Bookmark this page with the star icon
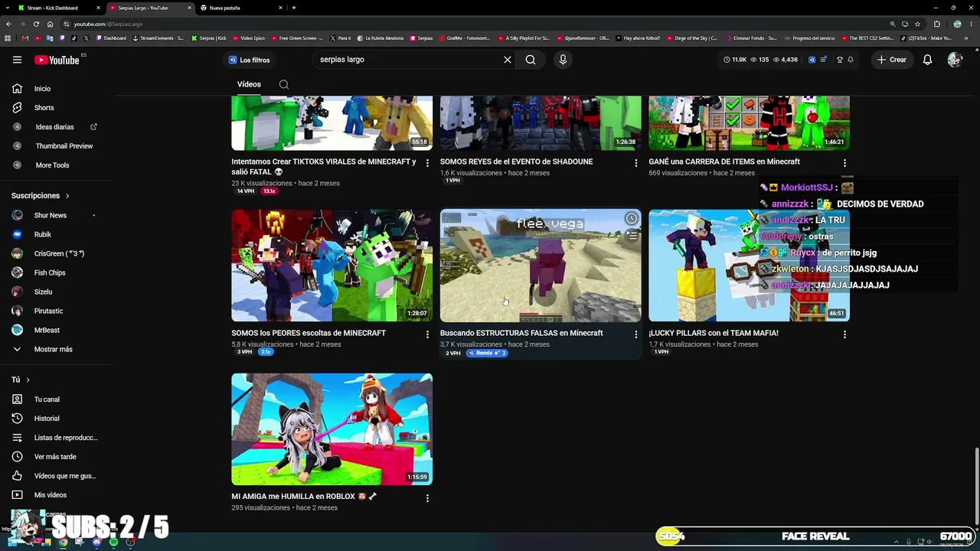Image resolution: width=980 pixels, height=551 pixels. (917, 24)
